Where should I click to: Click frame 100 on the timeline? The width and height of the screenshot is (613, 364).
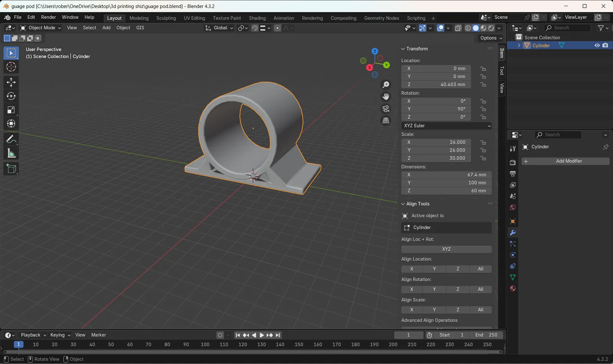tap(205, 344)
